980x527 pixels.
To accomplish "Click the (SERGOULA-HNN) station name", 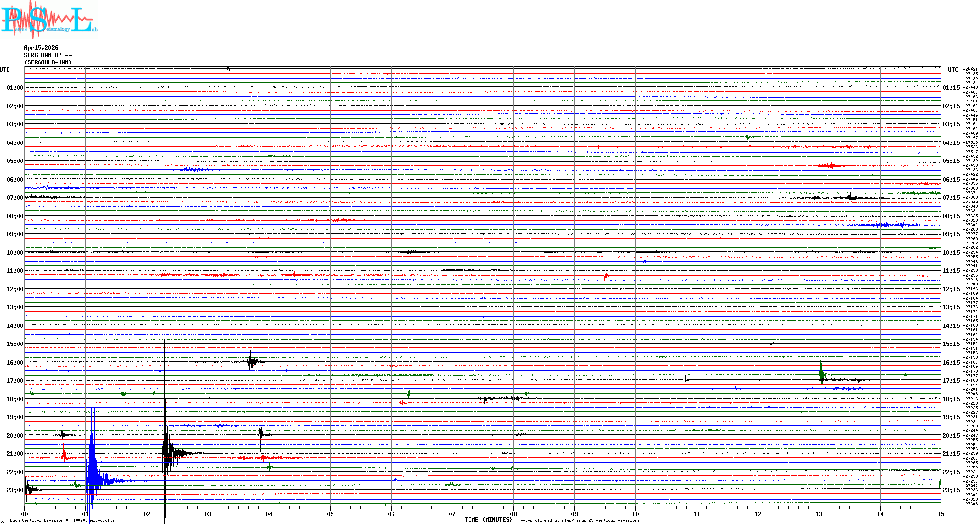I will point(48,62).
